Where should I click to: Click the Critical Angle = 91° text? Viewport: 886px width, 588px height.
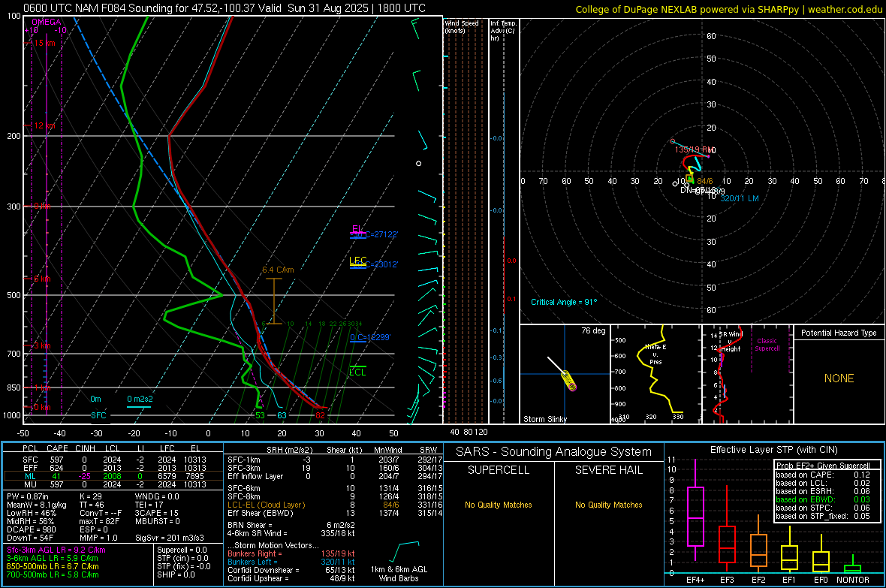(x=563, y=302)
